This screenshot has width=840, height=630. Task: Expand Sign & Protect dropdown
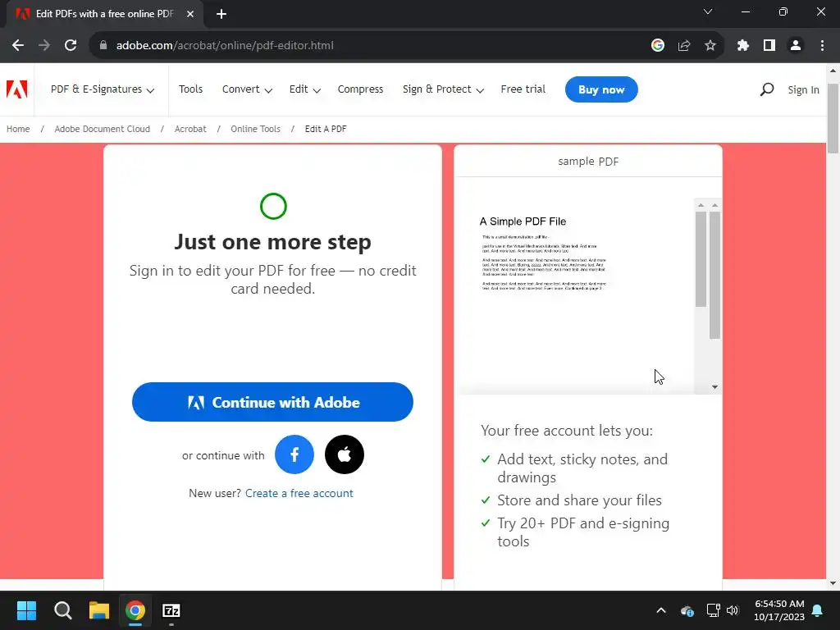click(x=443, y=89)
